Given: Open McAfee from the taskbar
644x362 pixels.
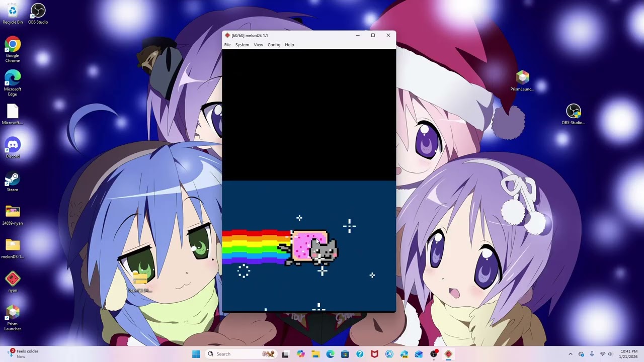Looking at the screenshot, I should point(374,354).
